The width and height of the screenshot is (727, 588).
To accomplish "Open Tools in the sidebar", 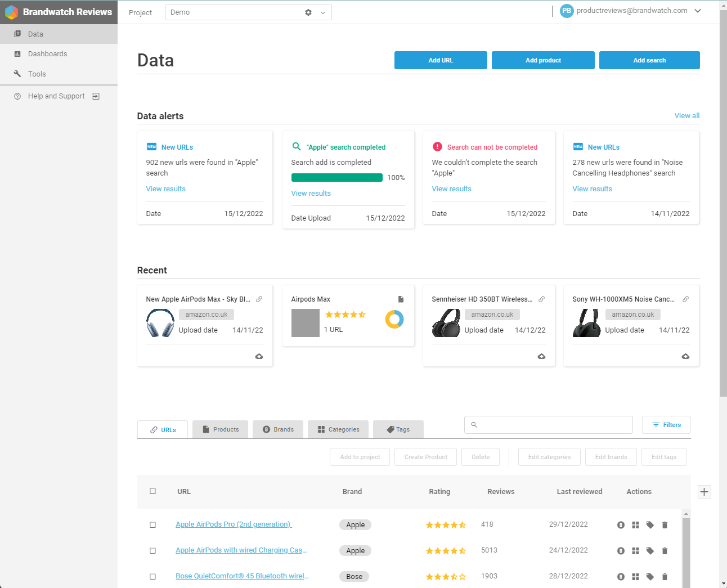I will tap(59, 74).
